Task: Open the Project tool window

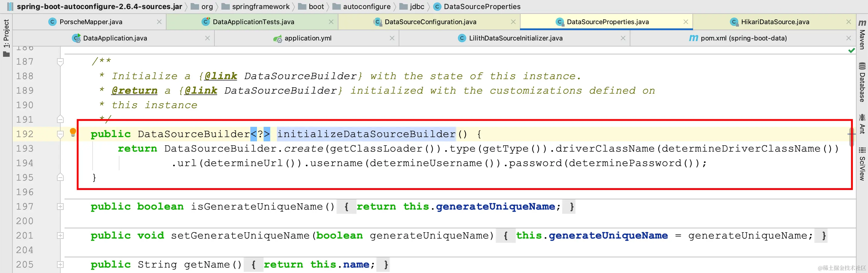Action: point(6,38)
